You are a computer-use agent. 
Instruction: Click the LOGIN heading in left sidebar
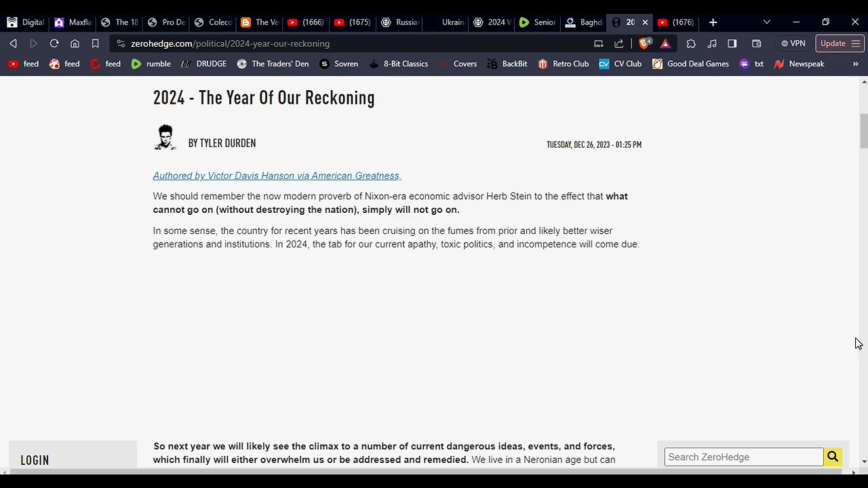pos(35,460)
